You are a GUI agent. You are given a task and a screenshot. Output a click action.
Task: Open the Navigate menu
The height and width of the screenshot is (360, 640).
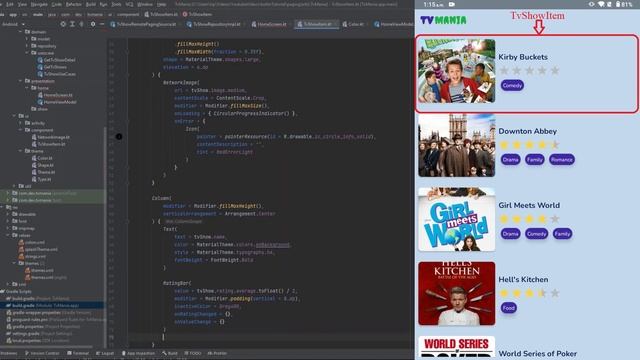point(39,4)
